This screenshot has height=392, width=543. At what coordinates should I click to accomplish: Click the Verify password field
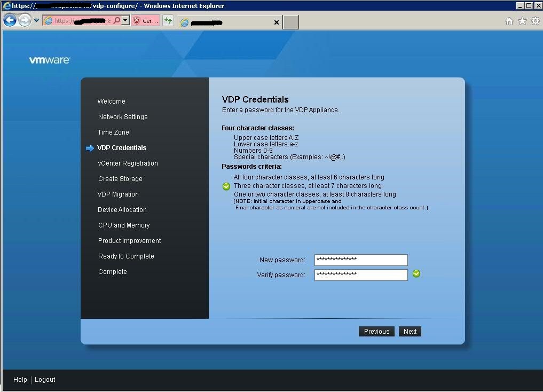[361, 275]
